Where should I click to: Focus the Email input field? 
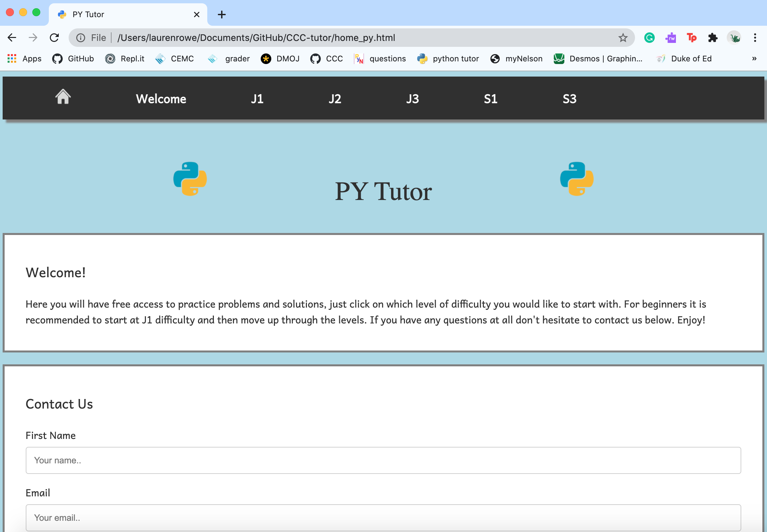click(383, 517)
